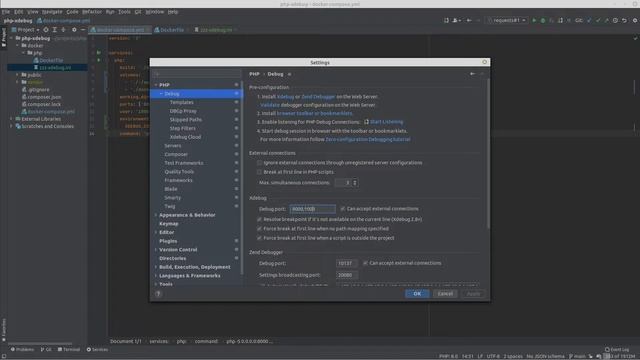Click the Start Listening phone icon

[366, 122]
